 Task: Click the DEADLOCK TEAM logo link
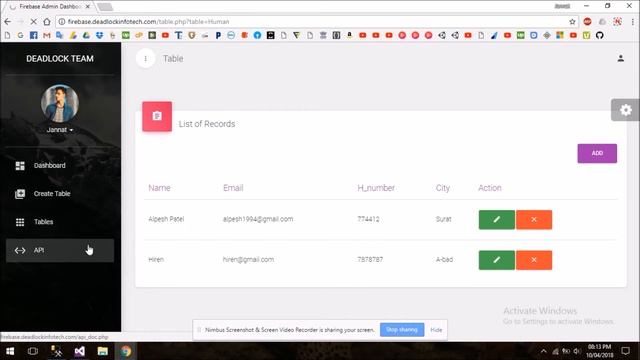60,59
